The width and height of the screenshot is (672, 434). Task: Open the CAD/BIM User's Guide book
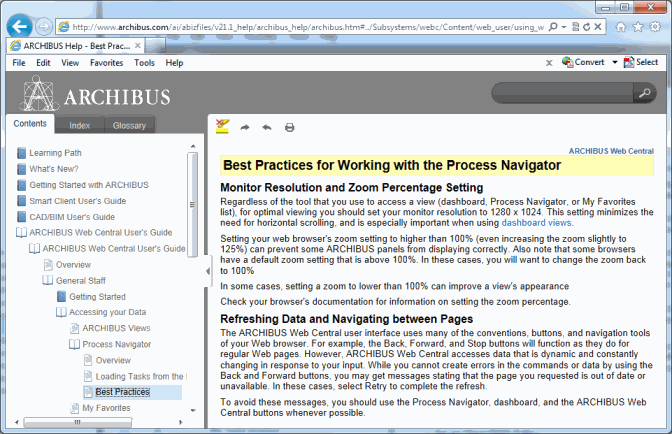pyautogui.click(x=66, y=217)
